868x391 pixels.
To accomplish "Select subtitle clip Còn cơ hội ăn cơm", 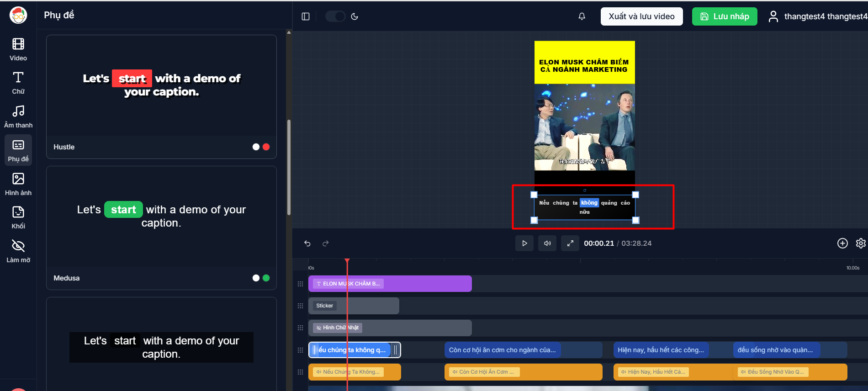I will (523, 350).
